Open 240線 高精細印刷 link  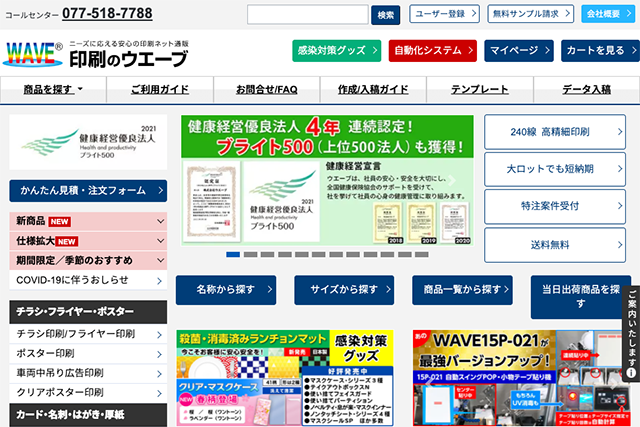(555, 132)
